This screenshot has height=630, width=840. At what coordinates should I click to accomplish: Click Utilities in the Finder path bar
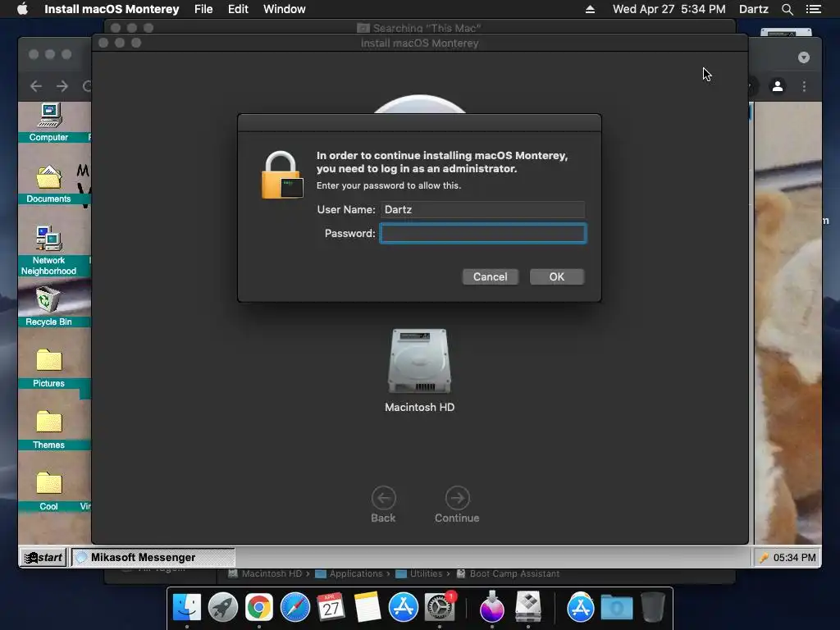pyautogui.click(x=426, y=573)
